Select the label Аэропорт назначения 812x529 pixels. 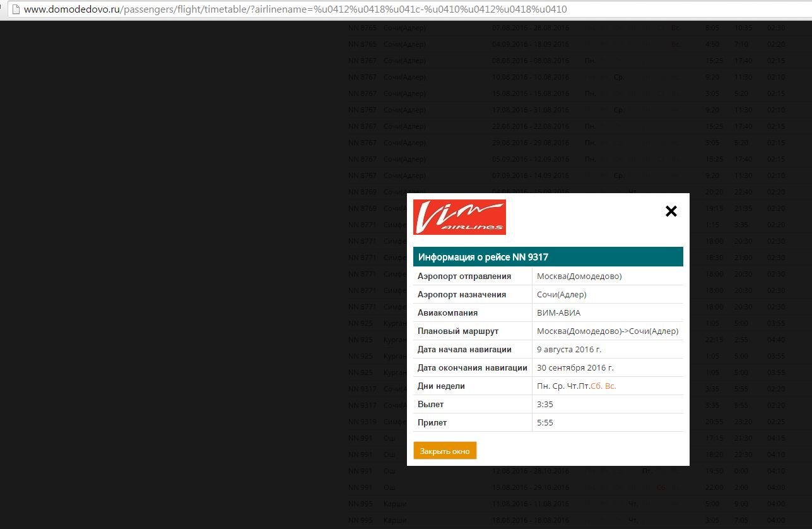[462, 295]
